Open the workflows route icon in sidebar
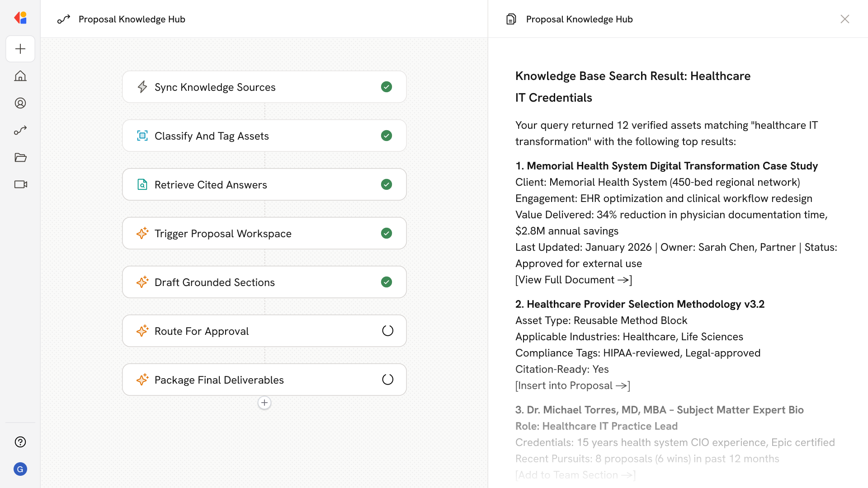This screenshot has height=488, width=868. tap(20, 130)
